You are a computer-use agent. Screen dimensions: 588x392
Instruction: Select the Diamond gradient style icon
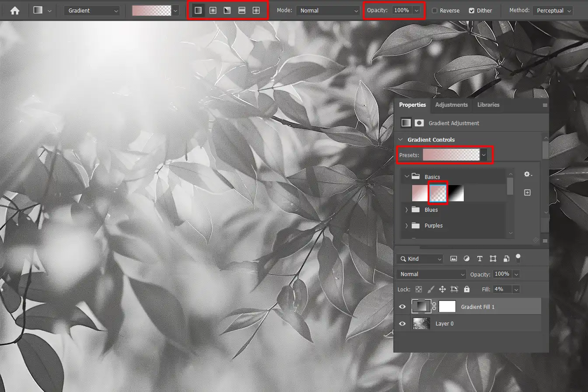tap(256, 10)
